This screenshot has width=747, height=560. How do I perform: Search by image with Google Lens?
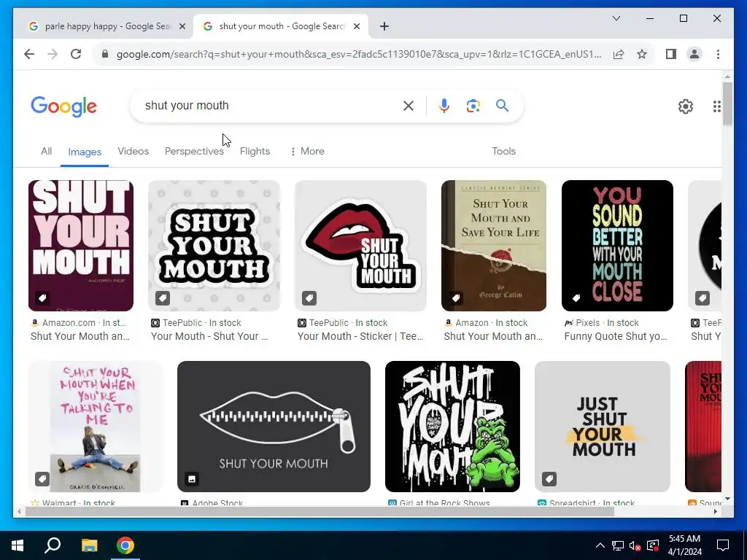pos(473,106)
